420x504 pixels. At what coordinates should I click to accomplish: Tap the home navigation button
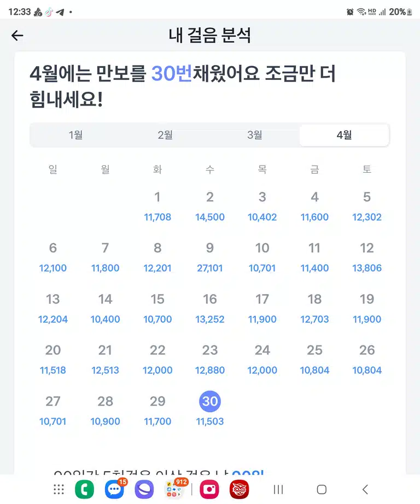pos(322,490)
